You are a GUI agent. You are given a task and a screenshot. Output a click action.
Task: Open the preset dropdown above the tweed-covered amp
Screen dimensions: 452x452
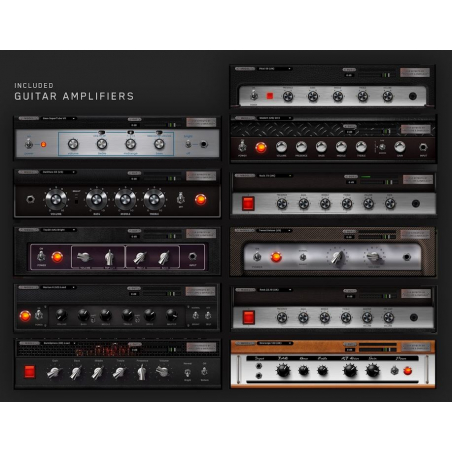click(x=275, y=230)
